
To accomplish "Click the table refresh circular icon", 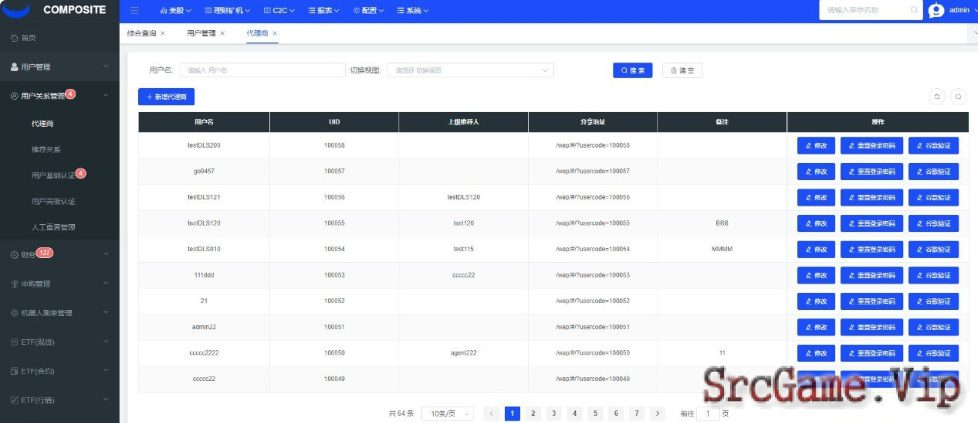I will tap(937, 96).
